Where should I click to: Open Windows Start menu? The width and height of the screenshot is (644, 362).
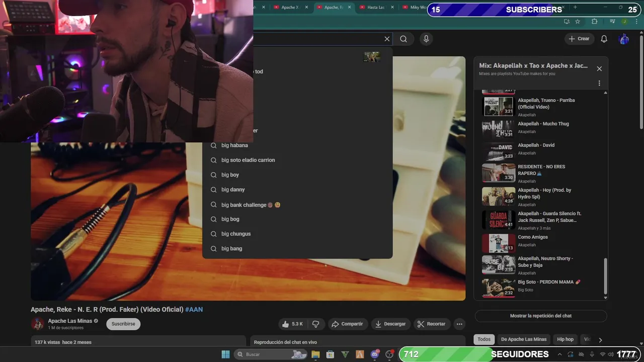[x=226, y=354]
